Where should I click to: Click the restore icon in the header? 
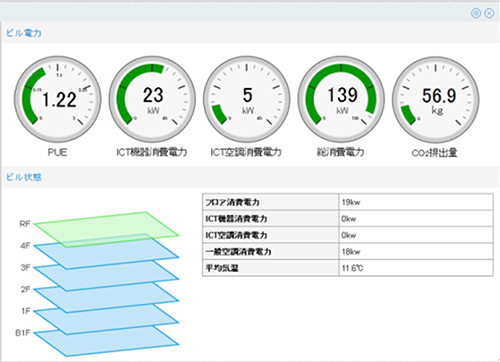[476, 13]
